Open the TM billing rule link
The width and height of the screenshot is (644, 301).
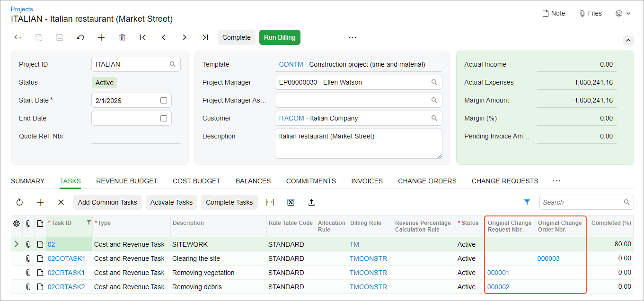(x=354, y=244)
